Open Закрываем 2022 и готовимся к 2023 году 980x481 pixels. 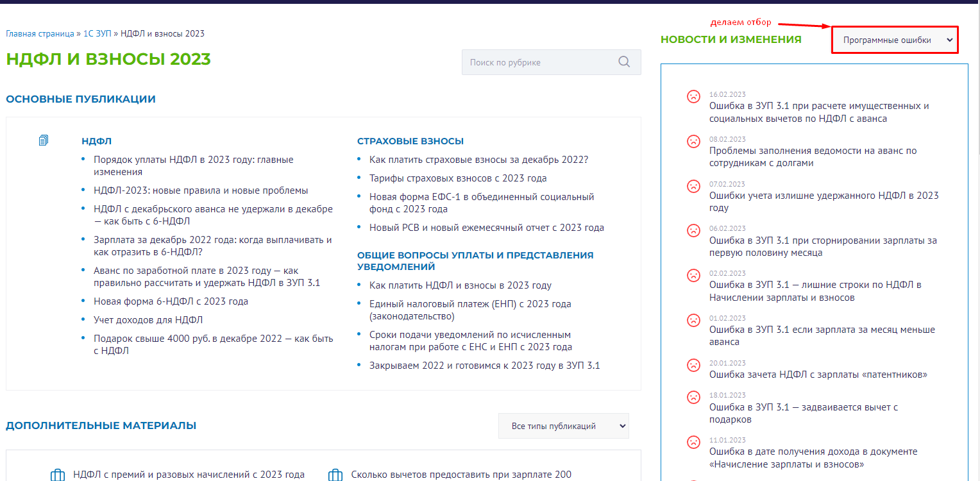[484, 366]
